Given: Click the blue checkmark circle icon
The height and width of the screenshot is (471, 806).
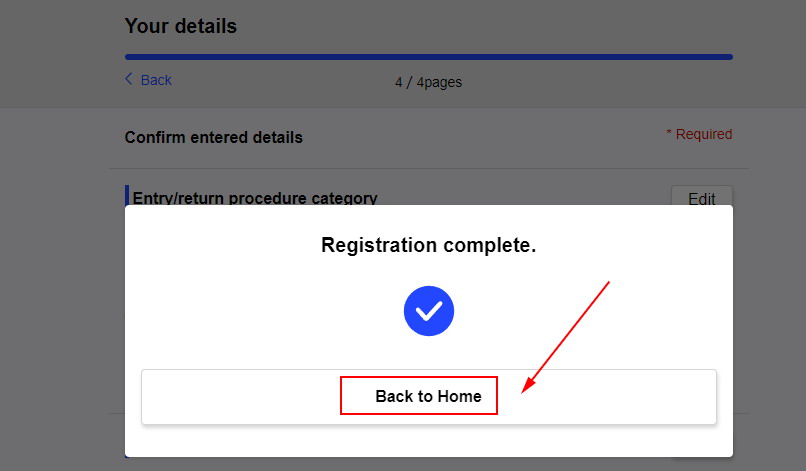Looking at the screenshot, I should (x=429, y=311).
